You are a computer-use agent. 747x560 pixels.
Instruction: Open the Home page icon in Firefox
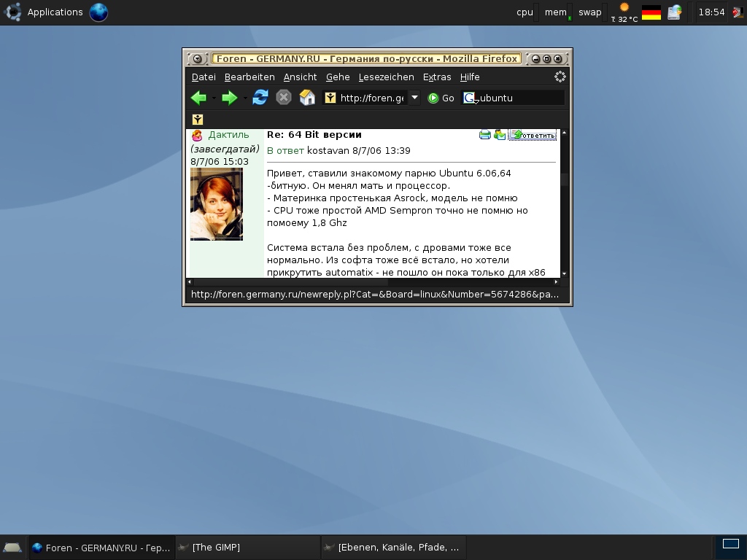307,98
